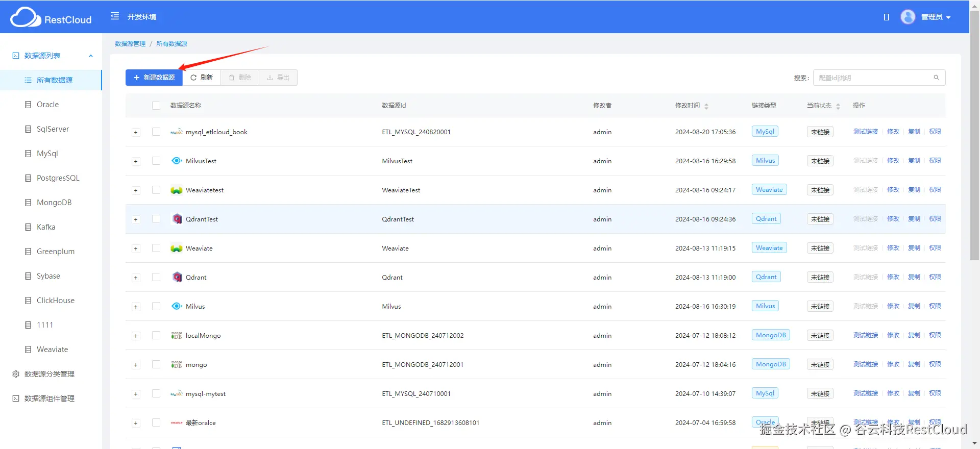Viewport: 980px width, 449px height.
Task: Expand the localMongo row details
Action: point(136,336)
